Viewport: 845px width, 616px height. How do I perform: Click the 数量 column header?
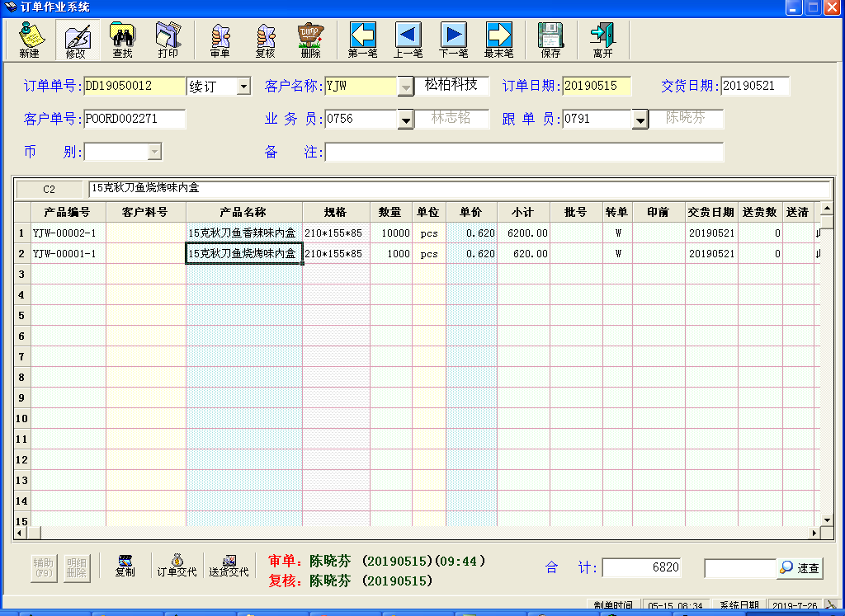point(391,212)
